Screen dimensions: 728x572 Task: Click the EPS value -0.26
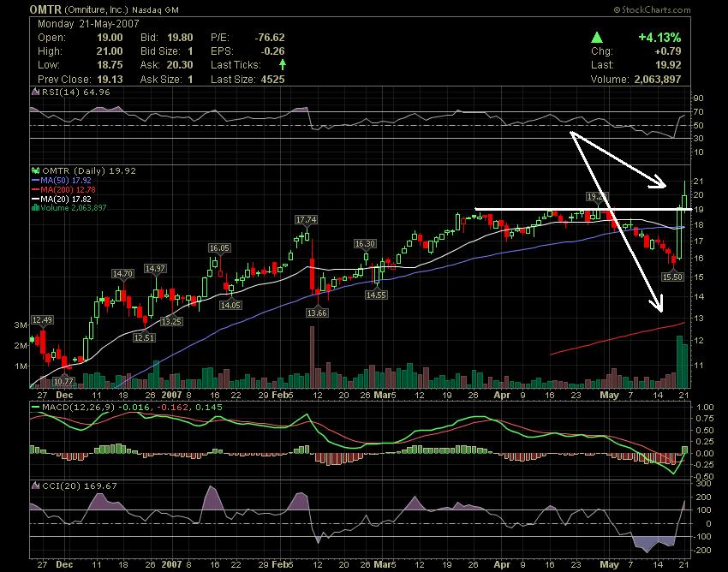(x=272, y=51)
